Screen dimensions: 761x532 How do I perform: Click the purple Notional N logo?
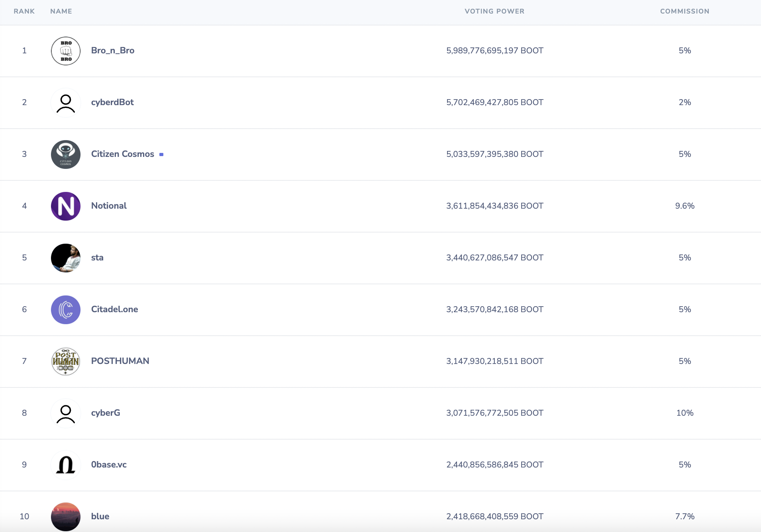pos(66,206)
